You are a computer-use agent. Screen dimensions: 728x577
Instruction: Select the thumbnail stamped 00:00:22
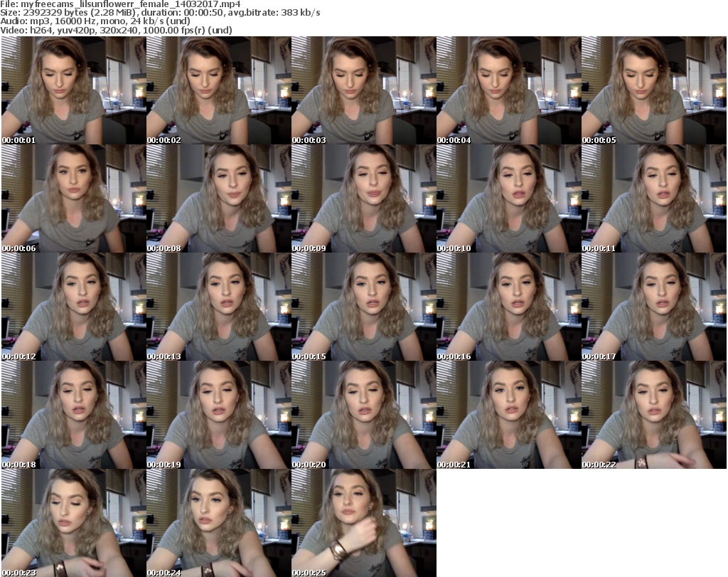coord(654,415)
